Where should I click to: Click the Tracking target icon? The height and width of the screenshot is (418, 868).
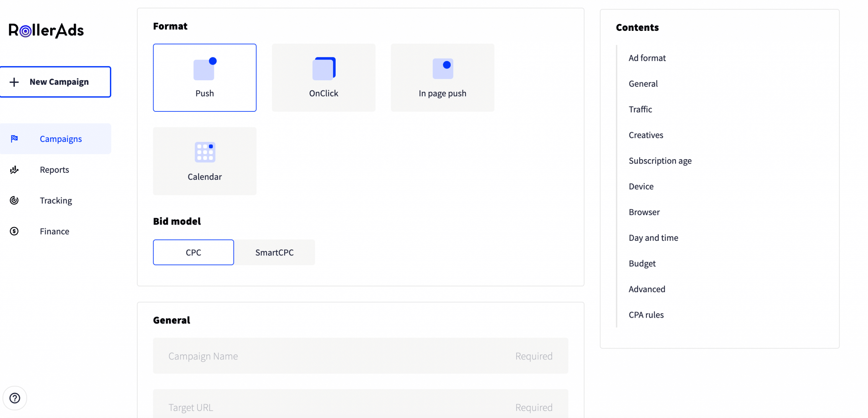click(14, 200)
